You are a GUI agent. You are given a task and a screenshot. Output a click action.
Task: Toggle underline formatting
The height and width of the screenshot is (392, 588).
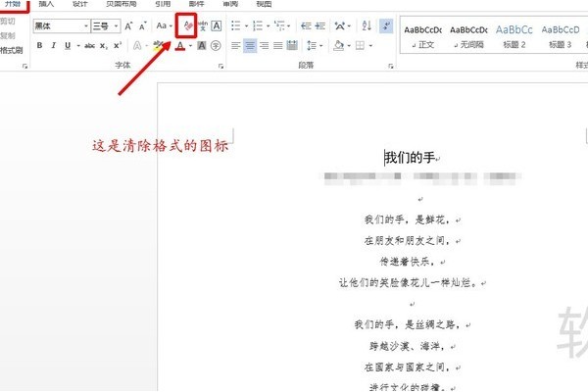[68, 46]
